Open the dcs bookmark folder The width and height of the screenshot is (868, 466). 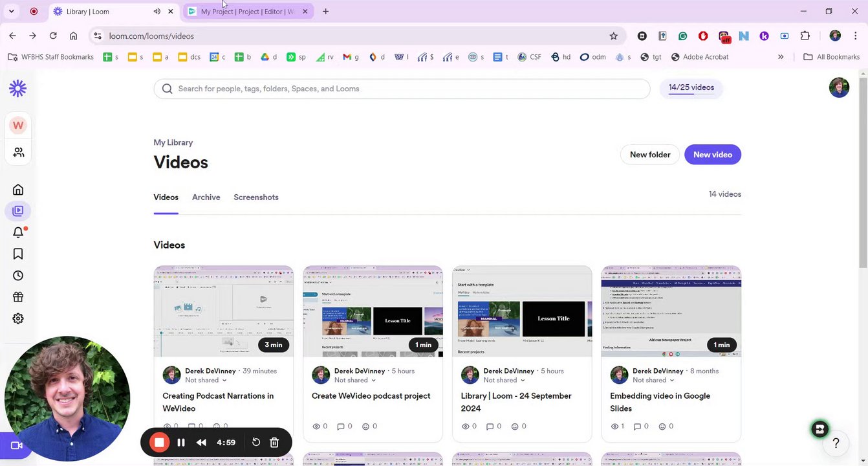pos(189,57)
